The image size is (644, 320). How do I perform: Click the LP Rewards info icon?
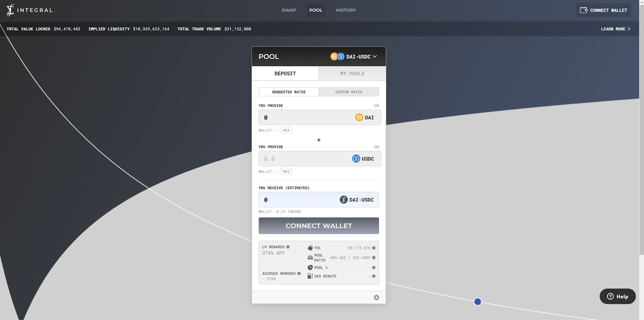pyautogui.click(x=288, y=247)
